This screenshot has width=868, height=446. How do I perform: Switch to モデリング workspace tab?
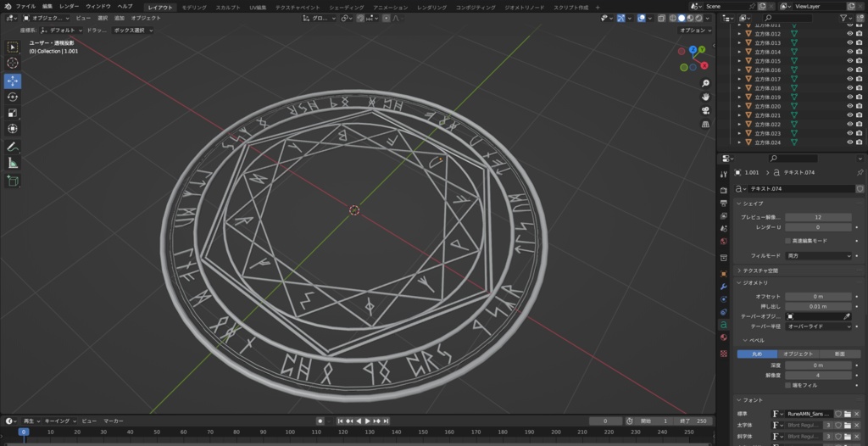pyautogui.click(x=194, y=7)
